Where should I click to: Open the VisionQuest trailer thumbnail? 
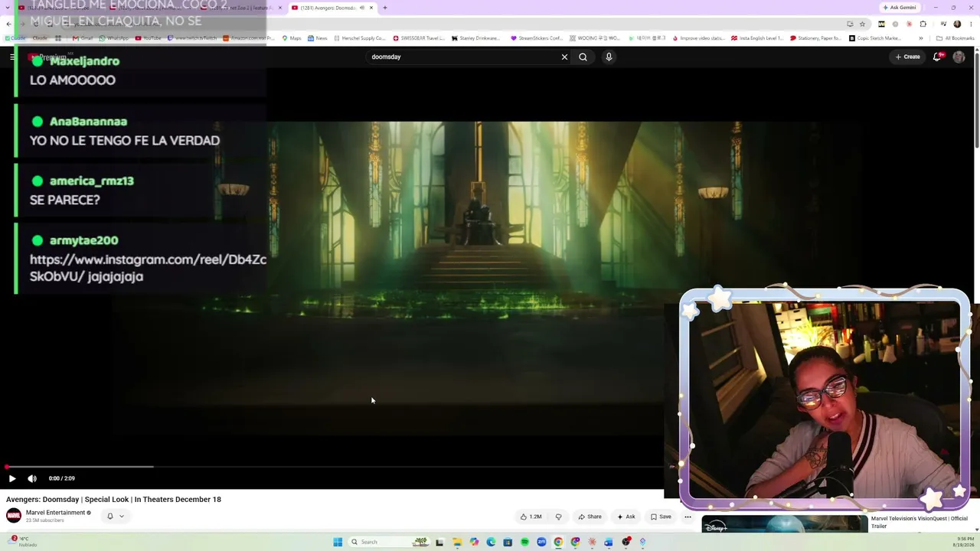click(784, 523)
